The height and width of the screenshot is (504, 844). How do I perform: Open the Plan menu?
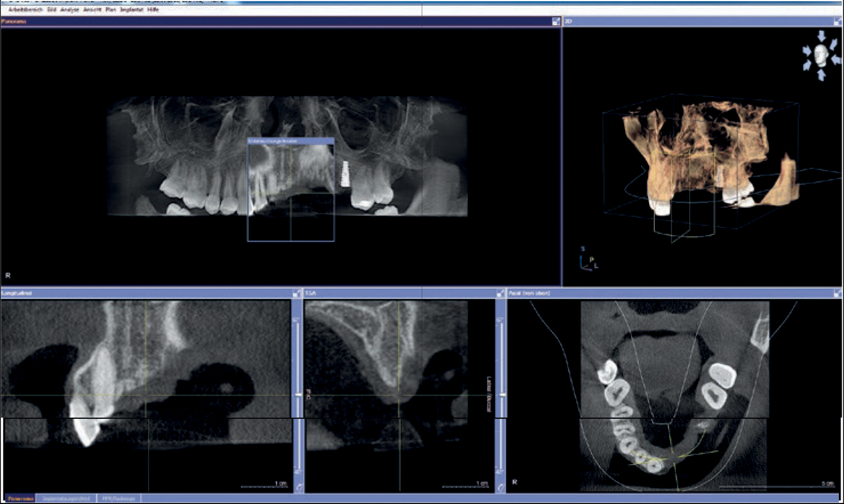pyautogui.click(x=110, y=10)
